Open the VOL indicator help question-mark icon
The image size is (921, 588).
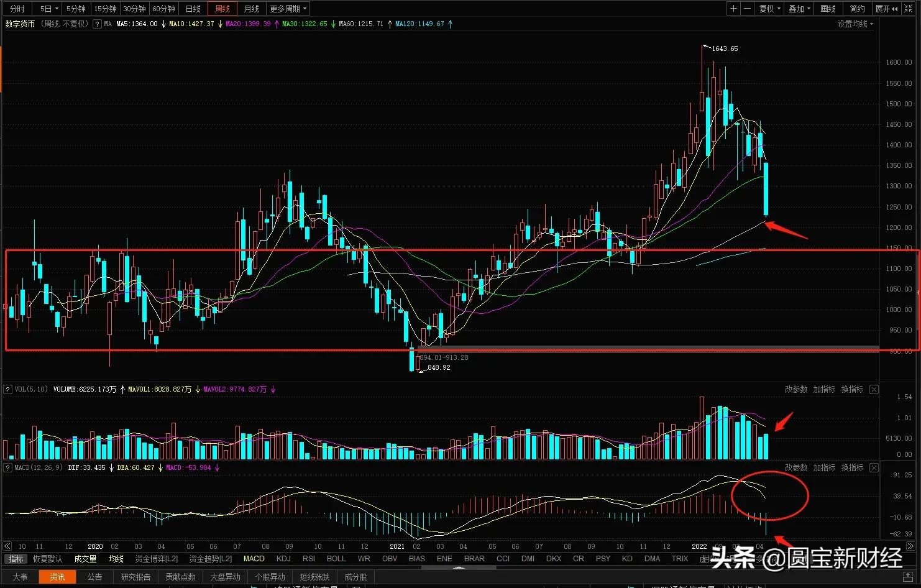(8, 390)
